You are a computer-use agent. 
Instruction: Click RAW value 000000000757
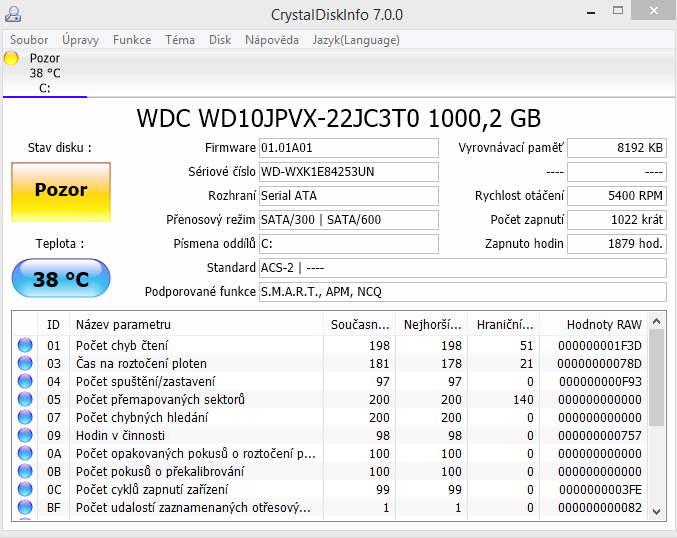[x=600, y=436]
